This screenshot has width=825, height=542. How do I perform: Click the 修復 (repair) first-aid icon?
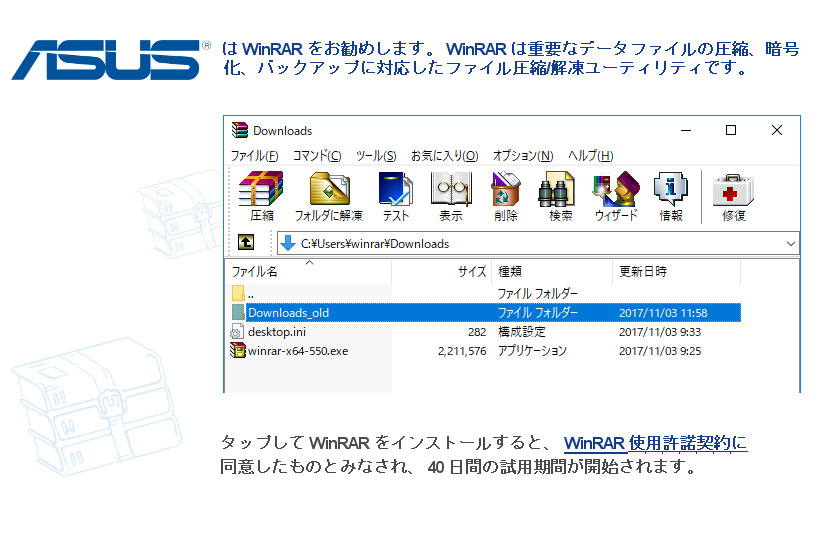click(733, 196)
